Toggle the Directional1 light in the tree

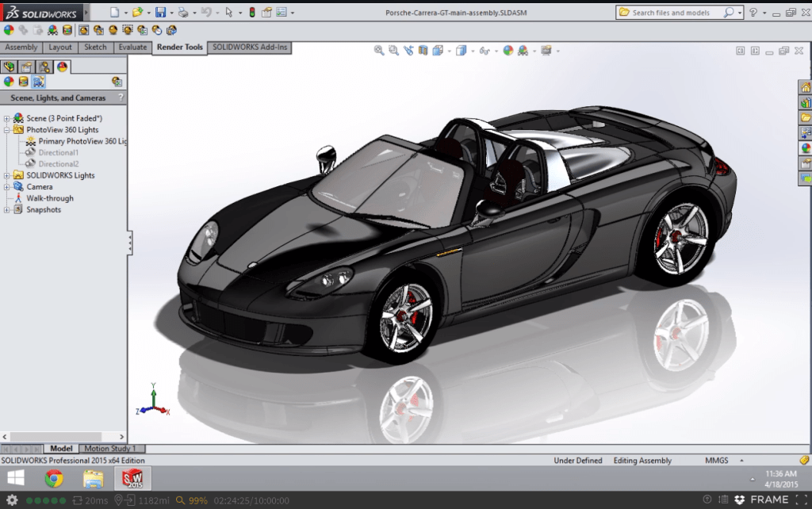point(58,152)
